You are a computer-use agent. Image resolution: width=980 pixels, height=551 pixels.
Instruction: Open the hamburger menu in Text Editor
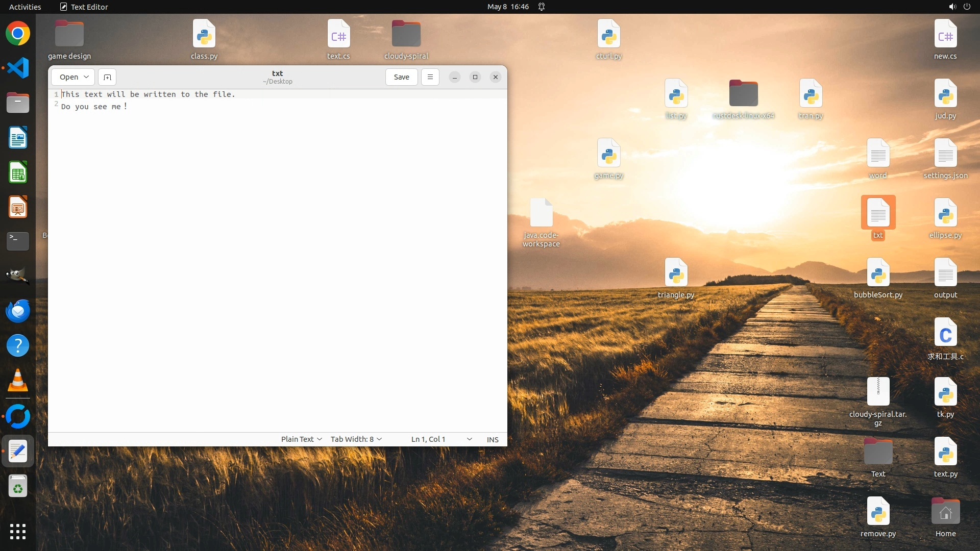tap(430, 77)
